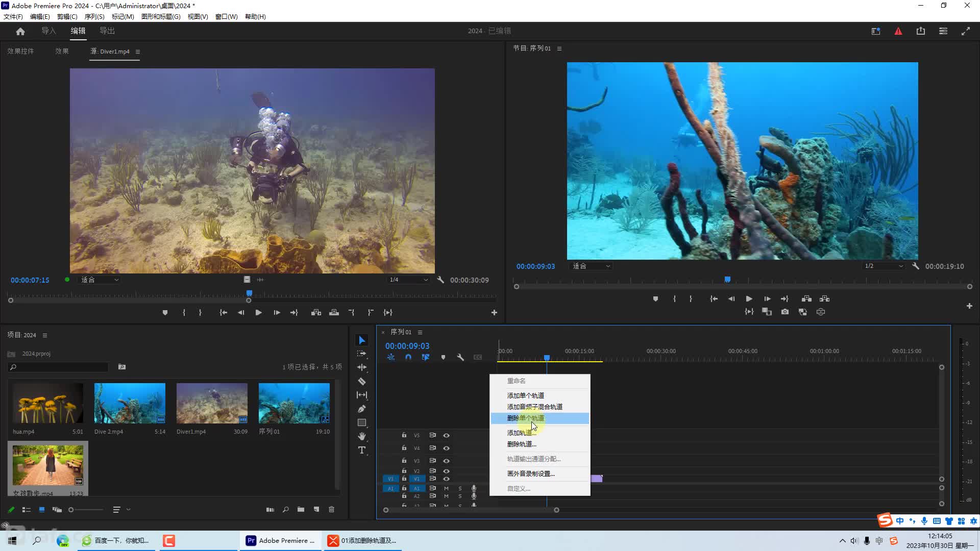980x551 pixels.
Task: Click New Item icon in Project panel
Action: pyautogui.click(x=316, y=509)
